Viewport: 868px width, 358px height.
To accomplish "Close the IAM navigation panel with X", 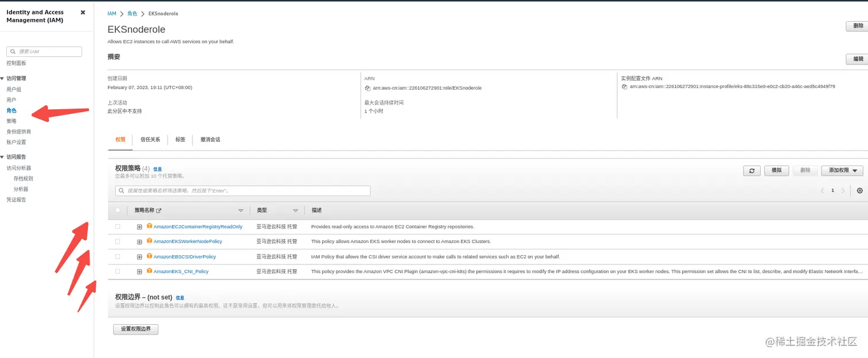I will point(83,12).
